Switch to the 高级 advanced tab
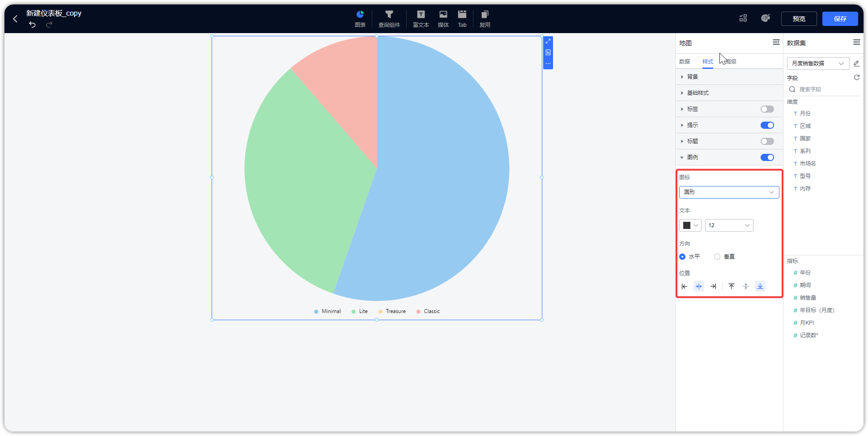 pos(731,62)
